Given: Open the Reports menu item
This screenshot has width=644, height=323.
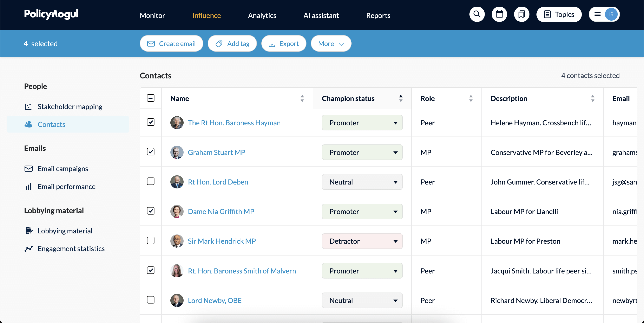Looking at the screenshot, I should pyautogui.click(x=378, y=15).
